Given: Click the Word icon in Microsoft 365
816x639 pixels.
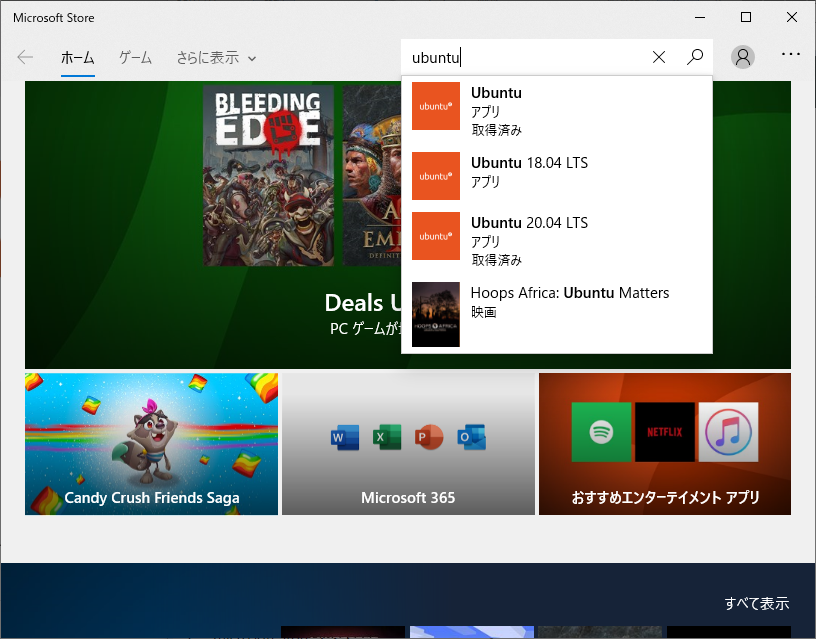Looking at the screenshot, I should point(345,437).
